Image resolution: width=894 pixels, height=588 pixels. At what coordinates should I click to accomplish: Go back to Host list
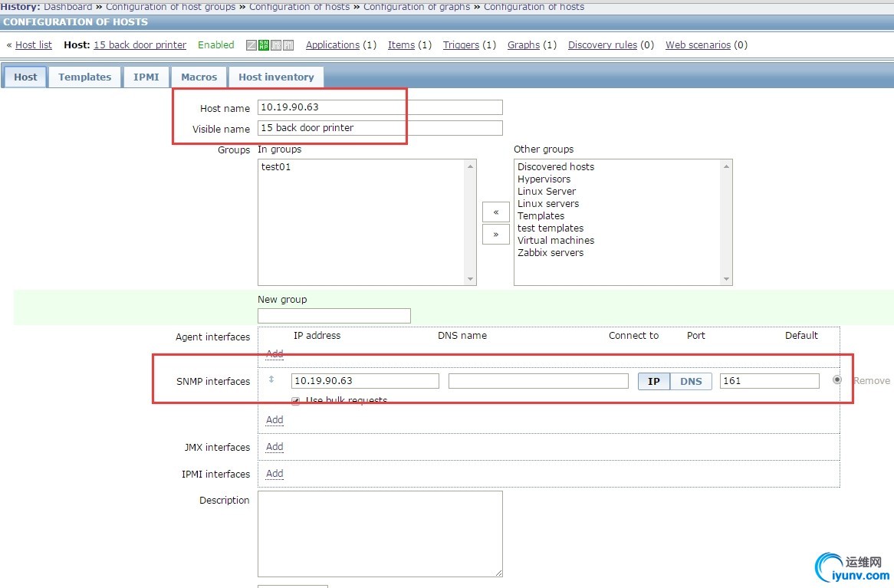coord(34,45)
